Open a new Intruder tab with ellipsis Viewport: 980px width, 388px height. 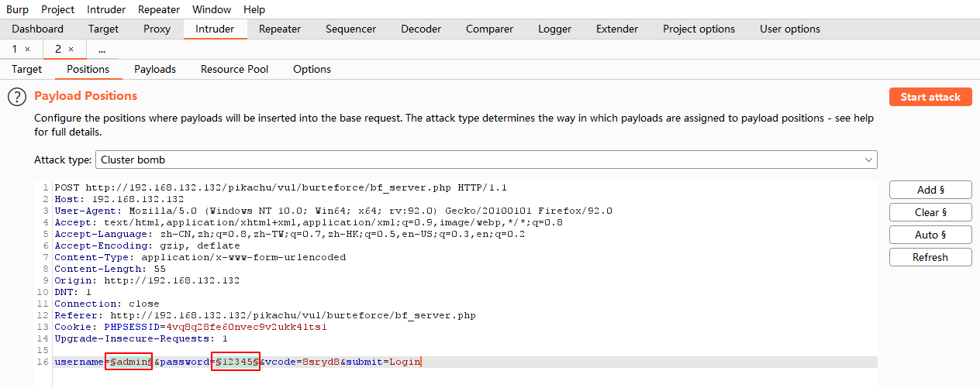102,49
